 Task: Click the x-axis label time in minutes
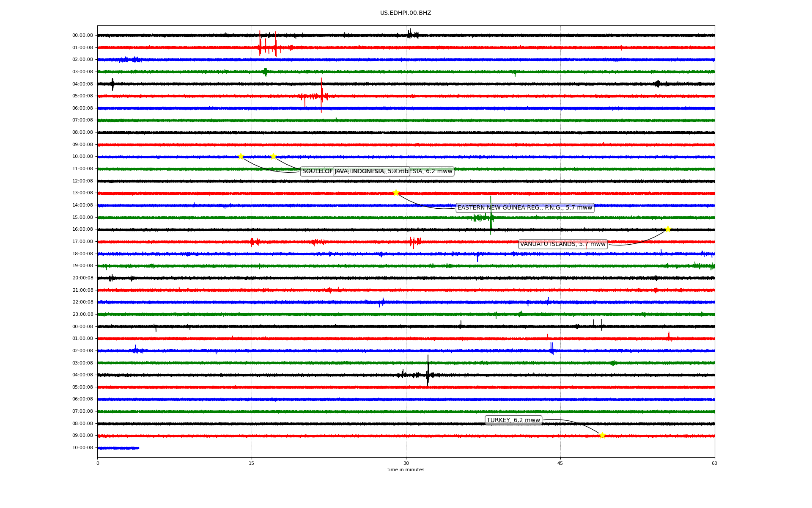[x=406, y=470]
